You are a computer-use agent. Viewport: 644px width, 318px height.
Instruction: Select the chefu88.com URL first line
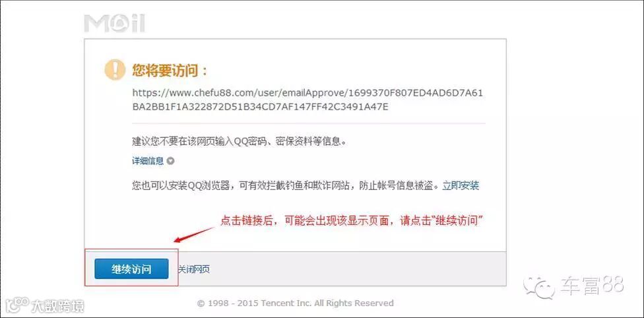(x=307, y=93)
